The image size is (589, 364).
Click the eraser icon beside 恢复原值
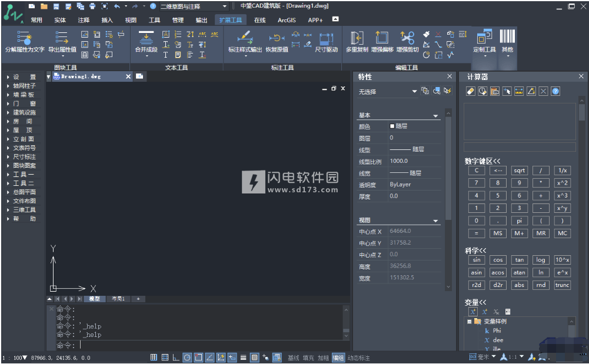[308, 44]
